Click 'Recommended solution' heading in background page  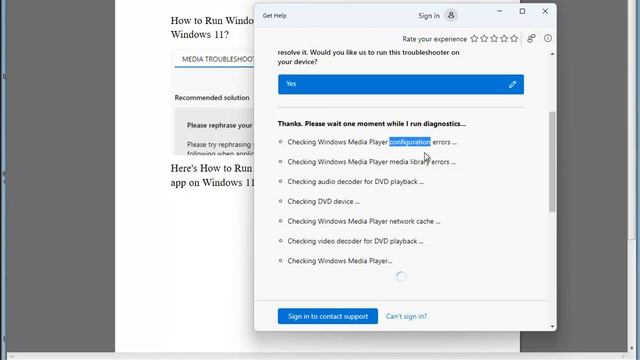click(212, 98)
